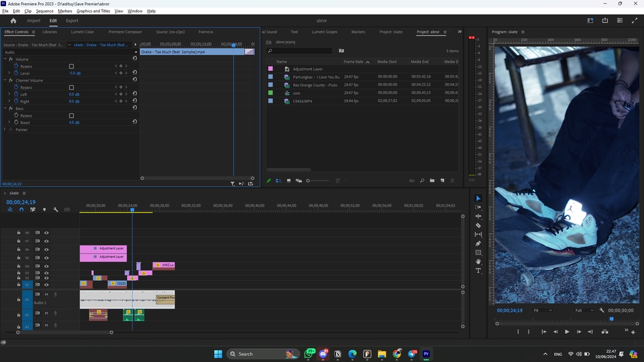Select the Slip tool

478,235
